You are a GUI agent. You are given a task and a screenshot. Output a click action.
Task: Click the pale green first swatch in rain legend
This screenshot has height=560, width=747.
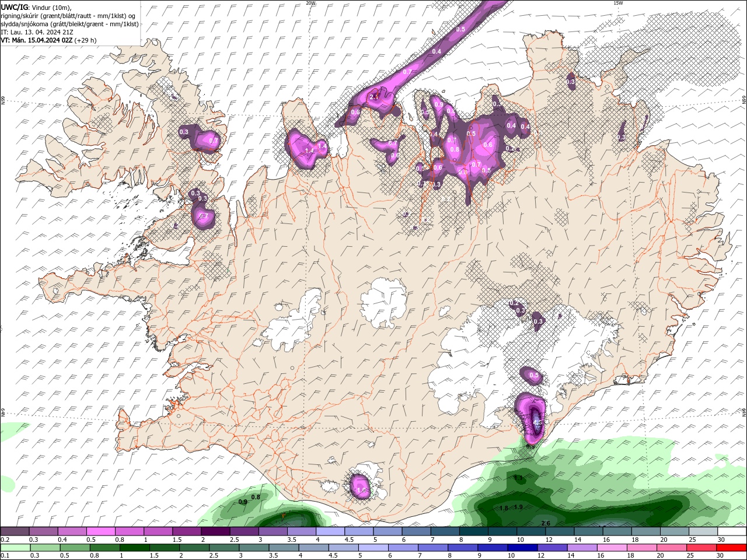[15, 547]
